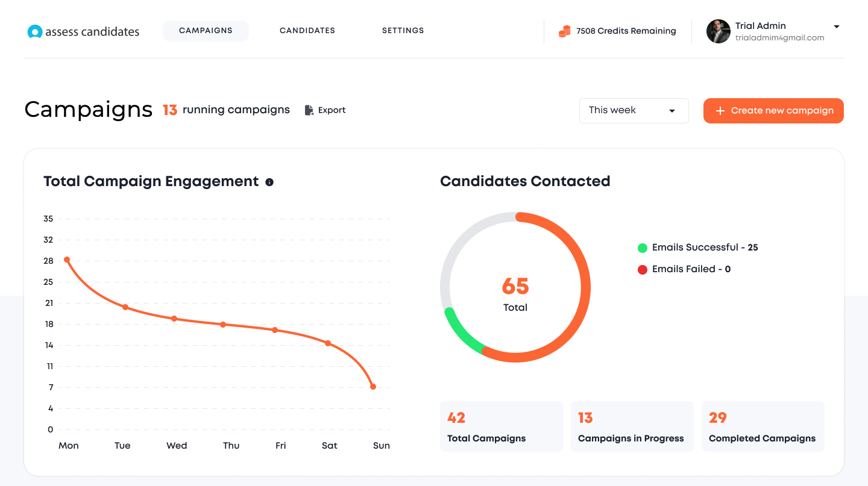Click the Trial Admin profile avatar
This screenshot has width=868, height=486.
pyautogui.click(x=719, y=31)
